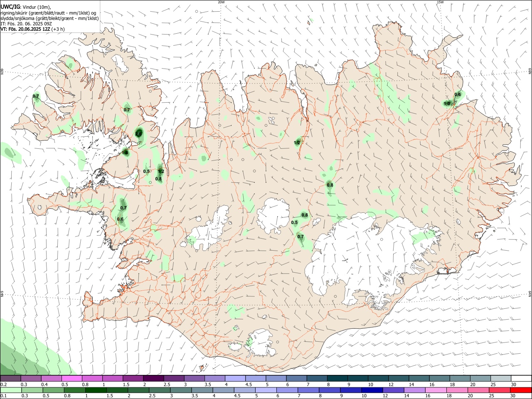This screenshot has height=399, width=532.
Task: Click the upper legend swatch labeled 1.5
Action: click(x=133, y=378)
